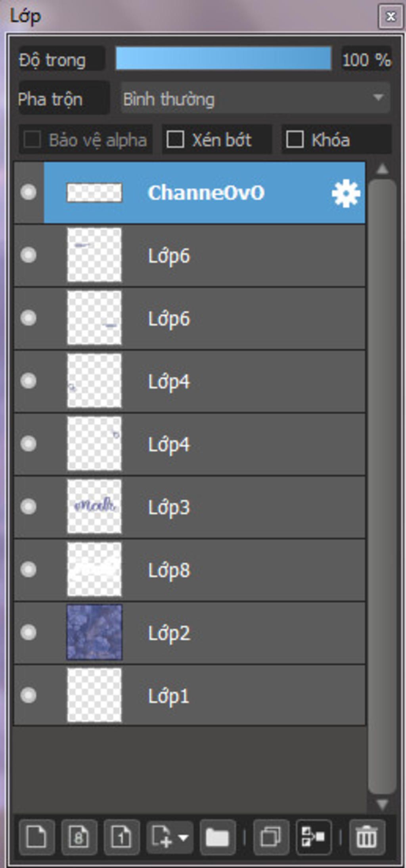The image size is (406, 868).
Task: Merge layer down icon
Action: [x=313, y=837]
